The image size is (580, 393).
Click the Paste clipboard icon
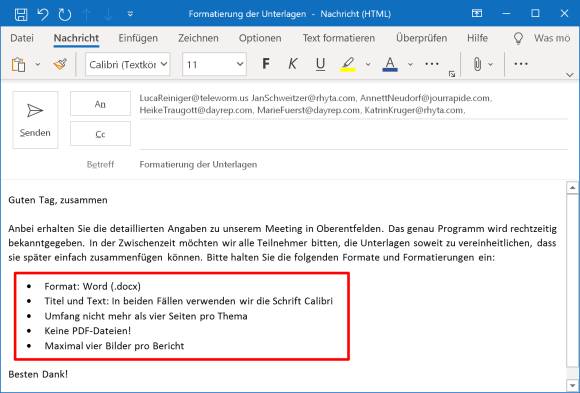pos(18,64)
